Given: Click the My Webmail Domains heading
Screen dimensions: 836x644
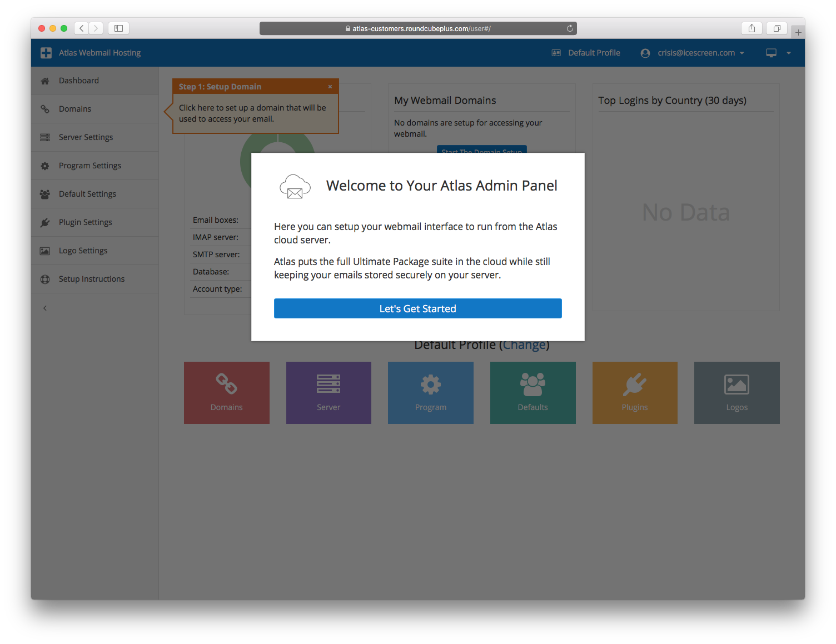Looking at the screenshot, I should coord(445,101).
